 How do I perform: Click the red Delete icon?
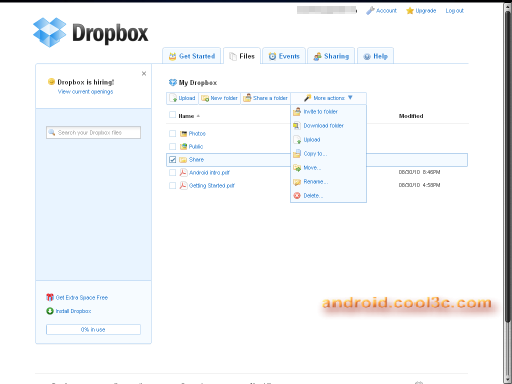[x=297, y=196]
